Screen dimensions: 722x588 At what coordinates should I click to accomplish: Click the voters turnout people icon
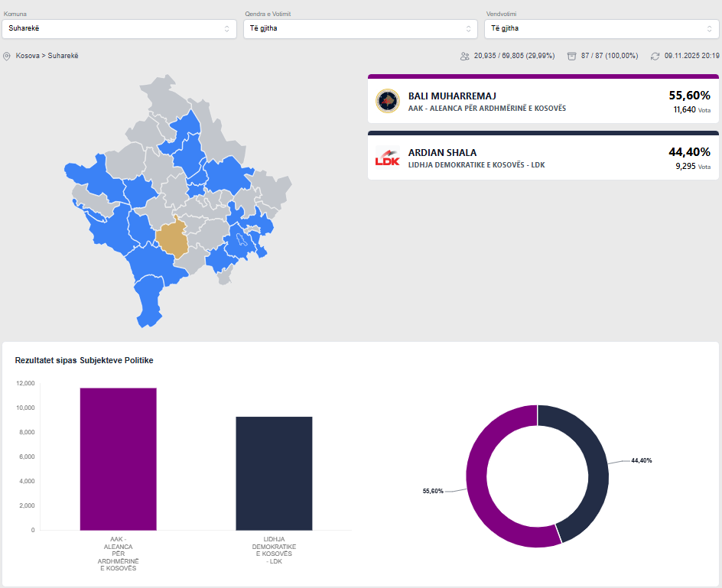464,56
